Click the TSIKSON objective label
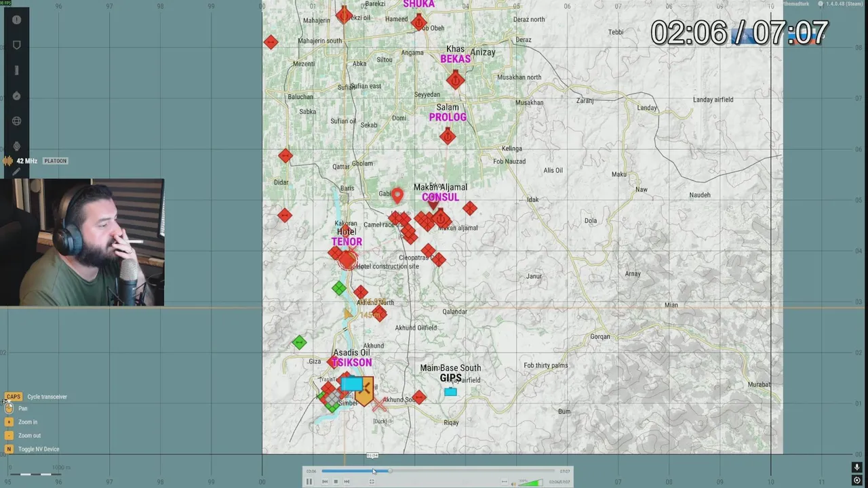The image size is (868, 488). [352, 363]
